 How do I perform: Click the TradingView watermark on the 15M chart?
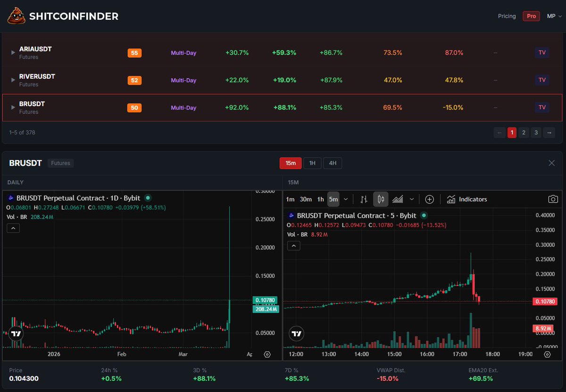296,334
